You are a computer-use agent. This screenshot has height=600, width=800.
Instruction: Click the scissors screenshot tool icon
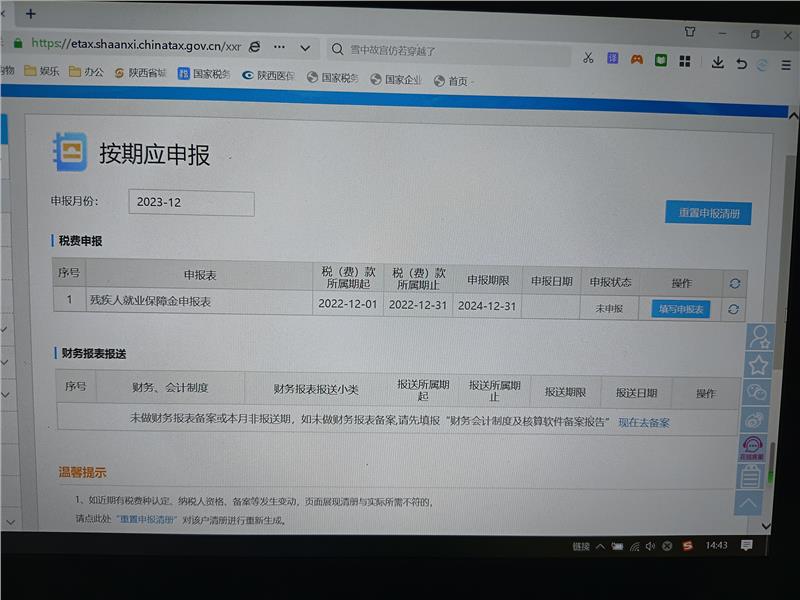tap(589, 58)
